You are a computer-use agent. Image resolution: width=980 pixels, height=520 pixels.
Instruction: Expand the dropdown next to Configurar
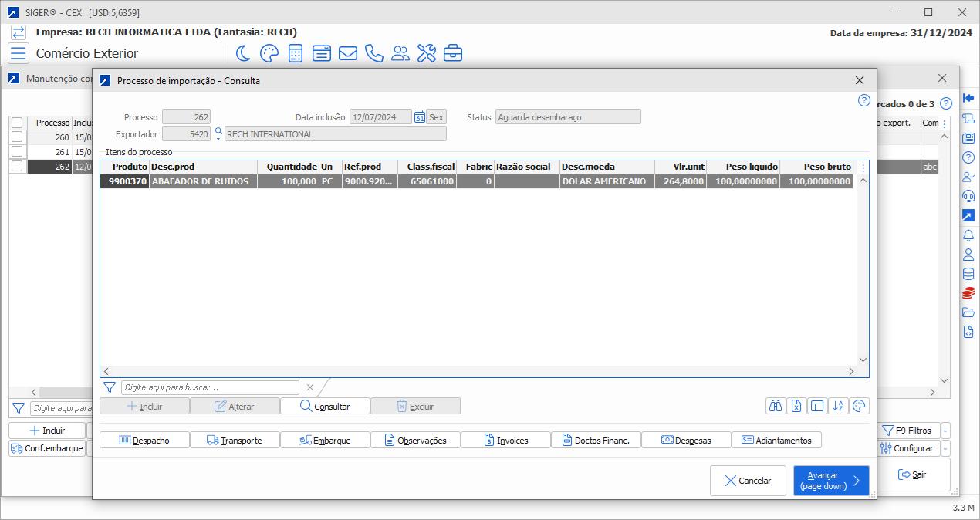pos(946,449)
